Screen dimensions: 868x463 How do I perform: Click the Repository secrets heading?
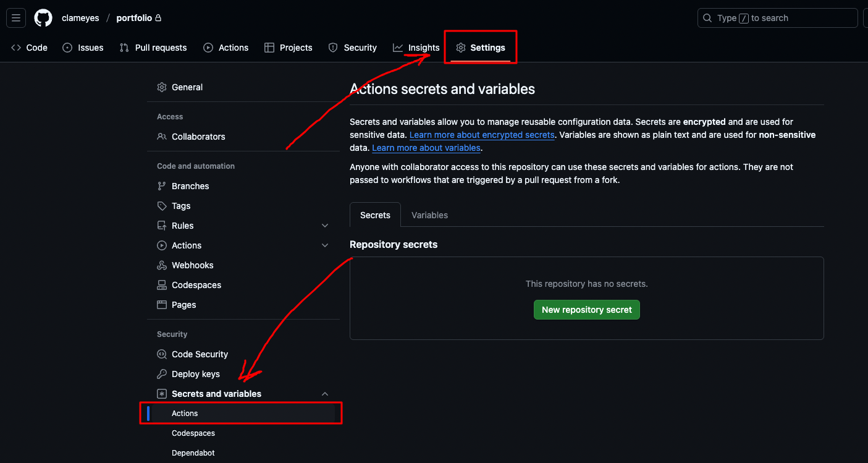point(394,245)
